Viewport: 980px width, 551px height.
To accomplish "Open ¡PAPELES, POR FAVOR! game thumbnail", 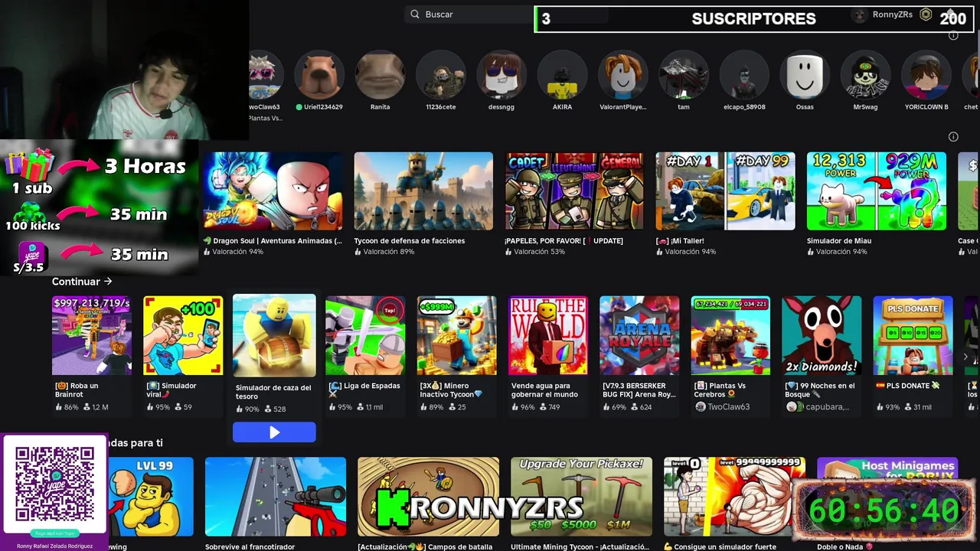I will tap(574, 191).
